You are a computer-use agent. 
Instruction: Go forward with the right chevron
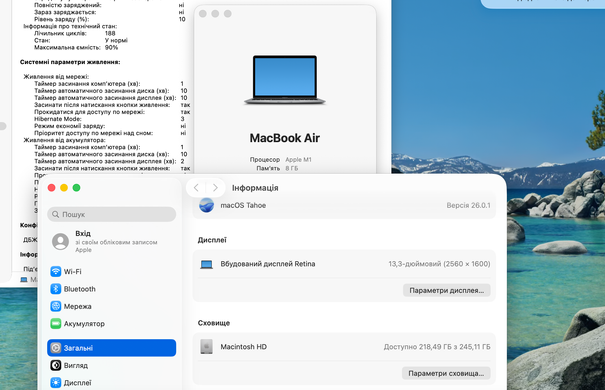pyautogui.click(x=215, y=188)
